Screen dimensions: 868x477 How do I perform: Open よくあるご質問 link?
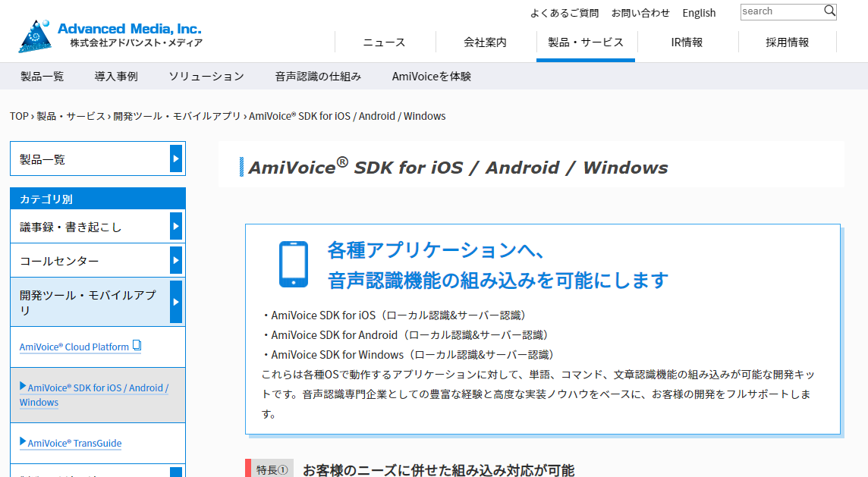tap(564, 13)
